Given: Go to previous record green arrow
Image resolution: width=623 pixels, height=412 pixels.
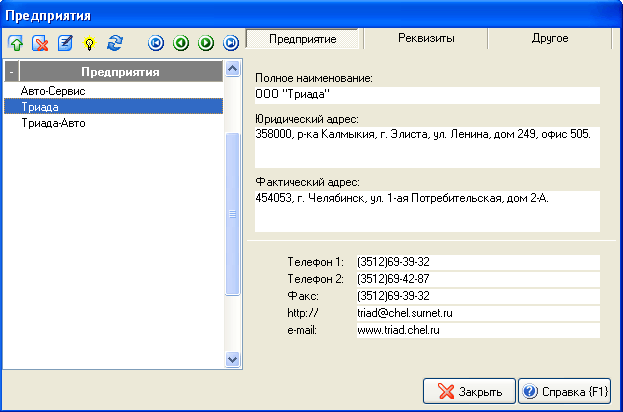Looking at the screenshot, I should click(181, 43).
